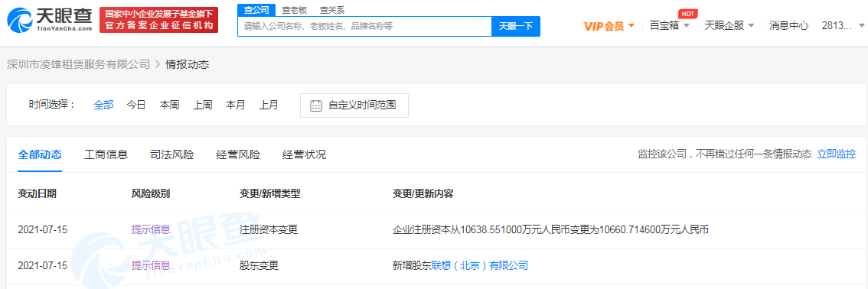
Task: Expand the 天眼企服 dropdown
Action: point(729,25)
